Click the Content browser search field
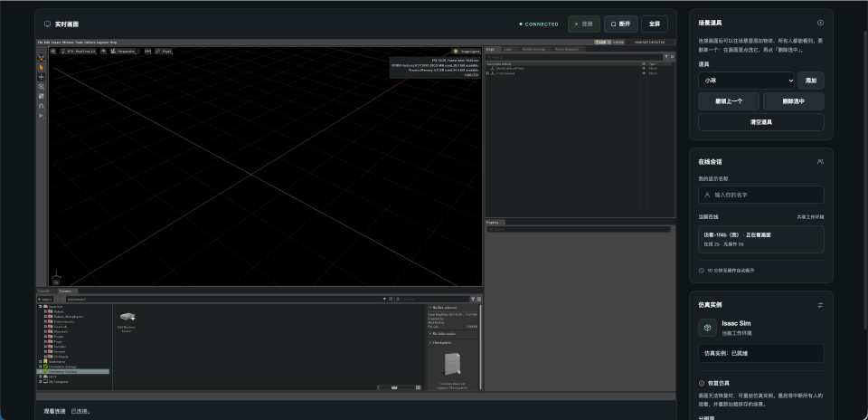Image resolution: width=868 pixels, height=420 pixels. (x=432, y=300)
